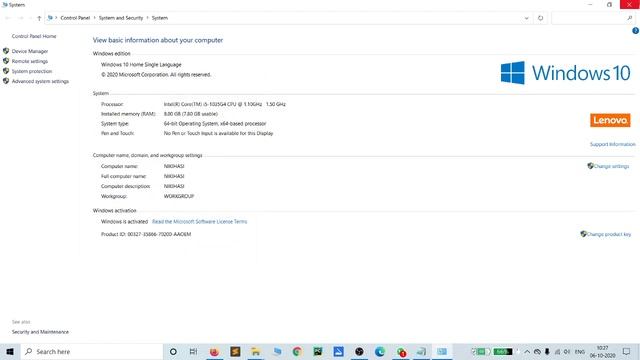The image size is (640, 360).
Task: Click the Device Manager shield icon
Action: click(6, 51)
